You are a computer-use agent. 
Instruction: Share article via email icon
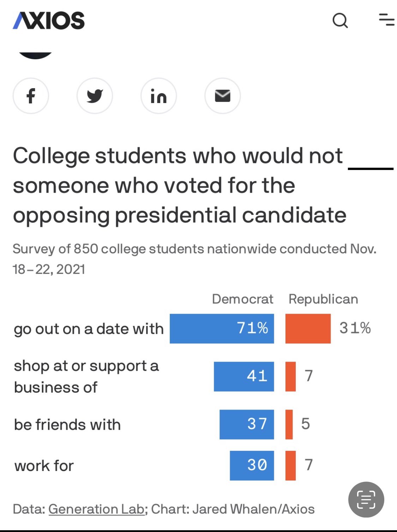(223, 96)
